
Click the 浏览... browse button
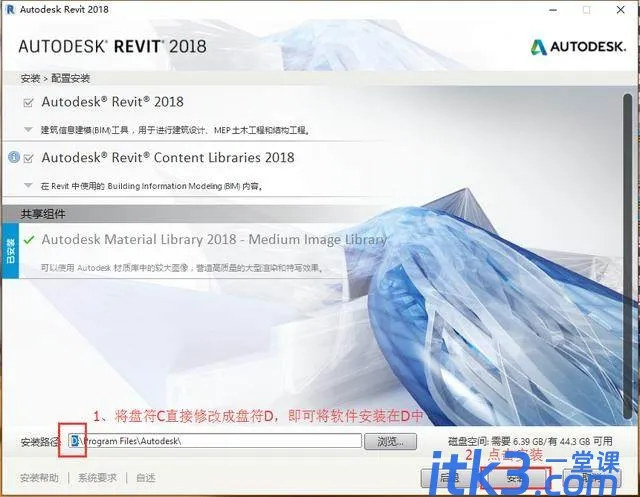pos(390,442)
